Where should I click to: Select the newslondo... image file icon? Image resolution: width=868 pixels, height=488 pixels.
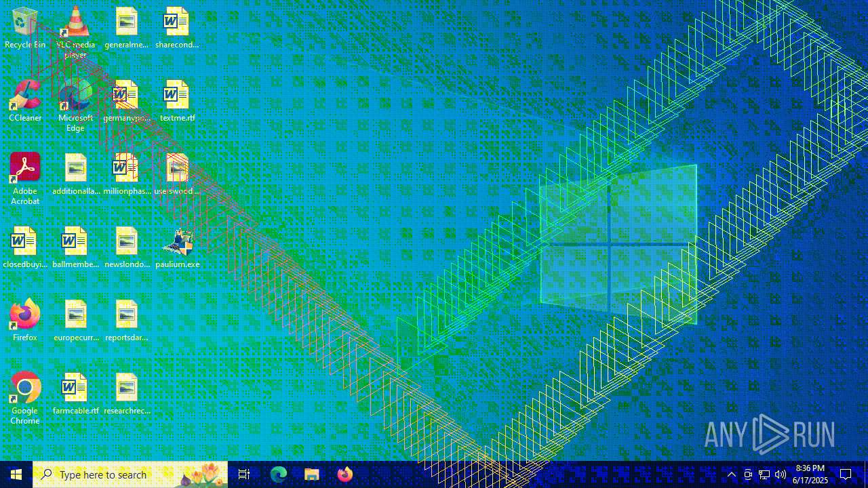[x=126, y=248]
